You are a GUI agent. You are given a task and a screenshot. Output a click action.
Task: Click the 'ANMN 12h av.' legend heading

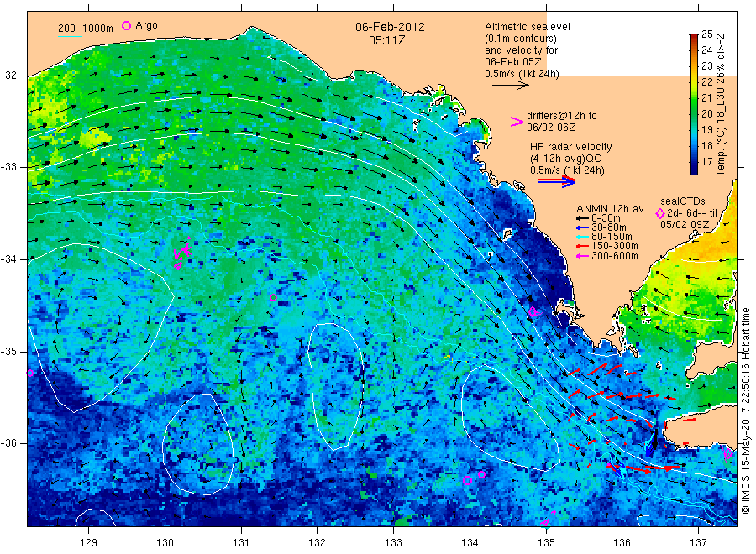[612, 209]
